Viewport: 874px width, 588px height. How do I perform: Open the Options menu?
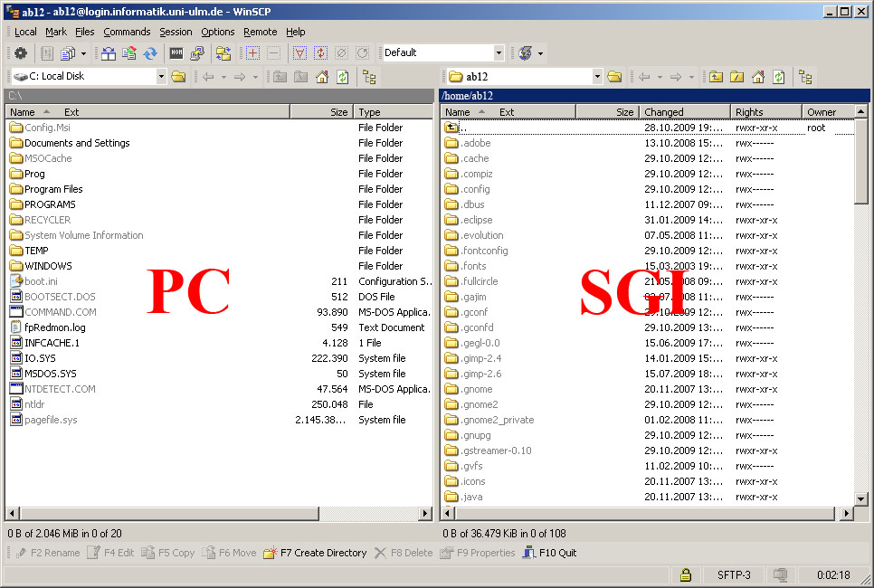[x=217, y=32]
